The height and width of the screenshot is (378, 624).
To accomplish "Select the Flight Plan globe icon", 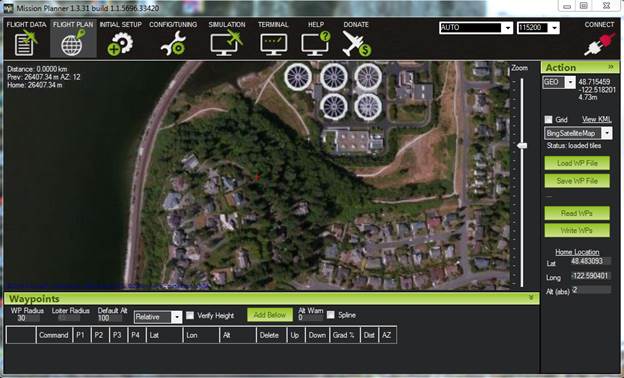I will coord(73,43).
